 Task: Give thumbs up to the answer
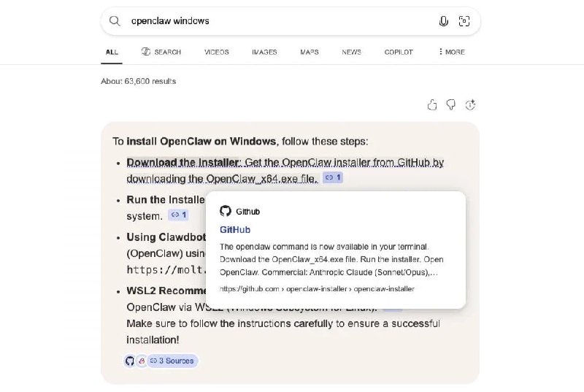432,105
